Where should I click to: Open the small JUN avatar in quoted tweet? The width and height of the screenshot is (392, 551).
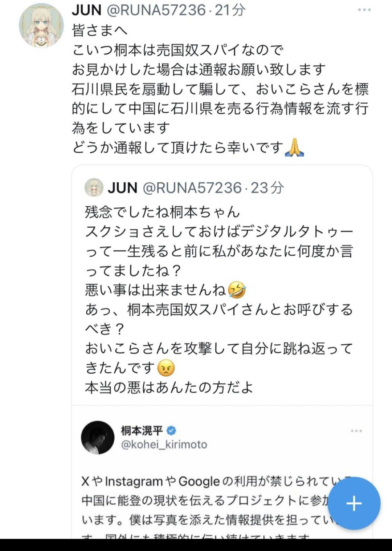point(94,187)
